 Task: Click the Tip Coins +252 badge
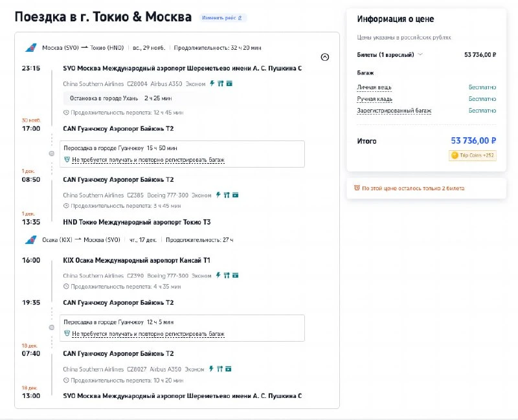473,155
